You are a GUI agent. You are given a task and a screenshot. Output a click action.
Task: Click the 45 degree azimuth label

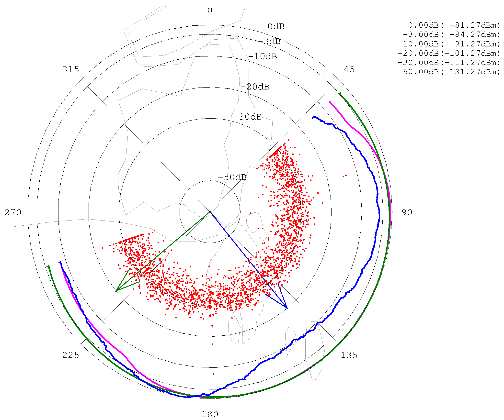(349, 69)
